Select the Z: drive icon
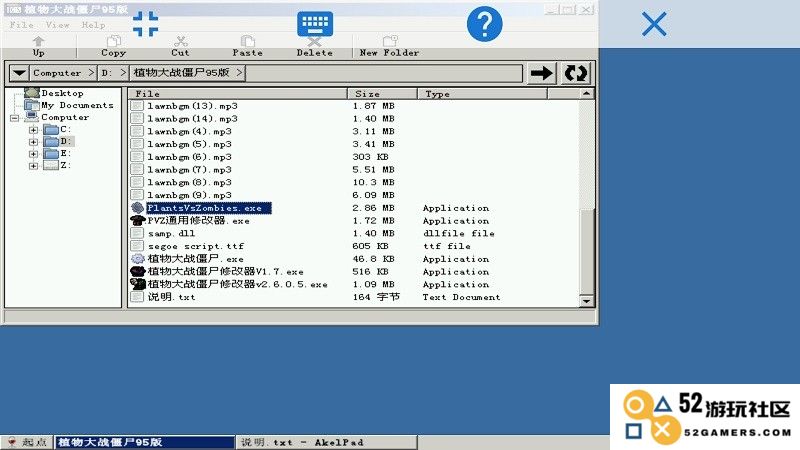The height and width of the screenshot is (450, 800). coord(51,165)
